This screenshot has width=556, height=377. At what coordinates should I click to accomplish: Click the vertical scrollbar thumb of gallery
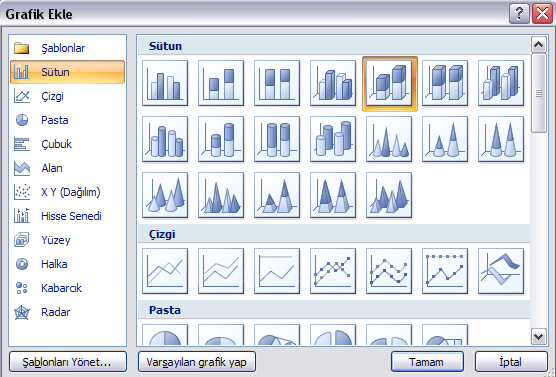coord(539,93)
